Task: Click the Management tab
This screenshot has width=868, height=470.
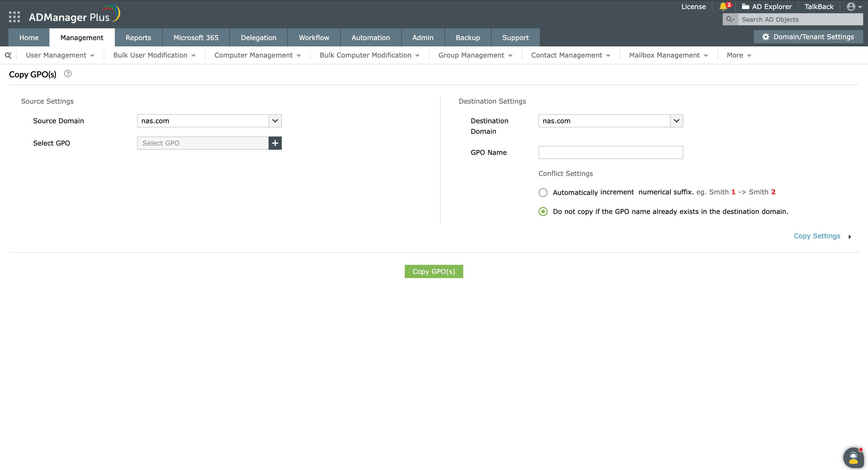Action: tap(82, 37)
